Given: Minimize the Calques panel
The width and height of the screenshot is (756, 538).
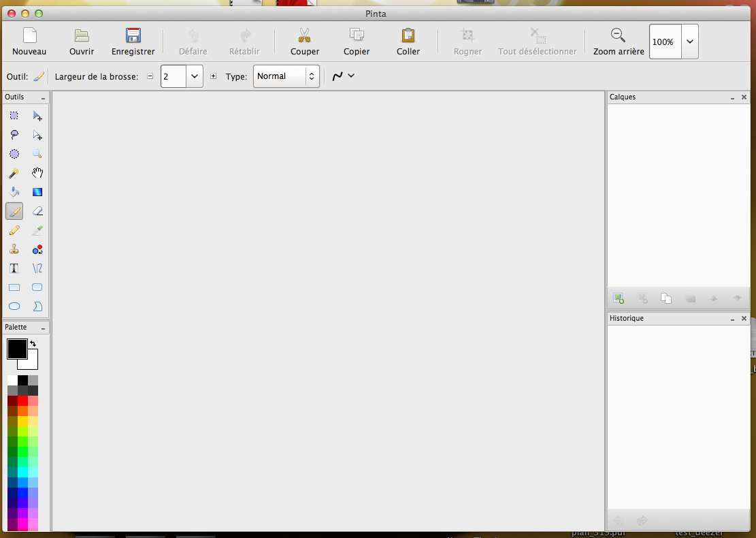Looking at the screenshot, I should point(732,97).
